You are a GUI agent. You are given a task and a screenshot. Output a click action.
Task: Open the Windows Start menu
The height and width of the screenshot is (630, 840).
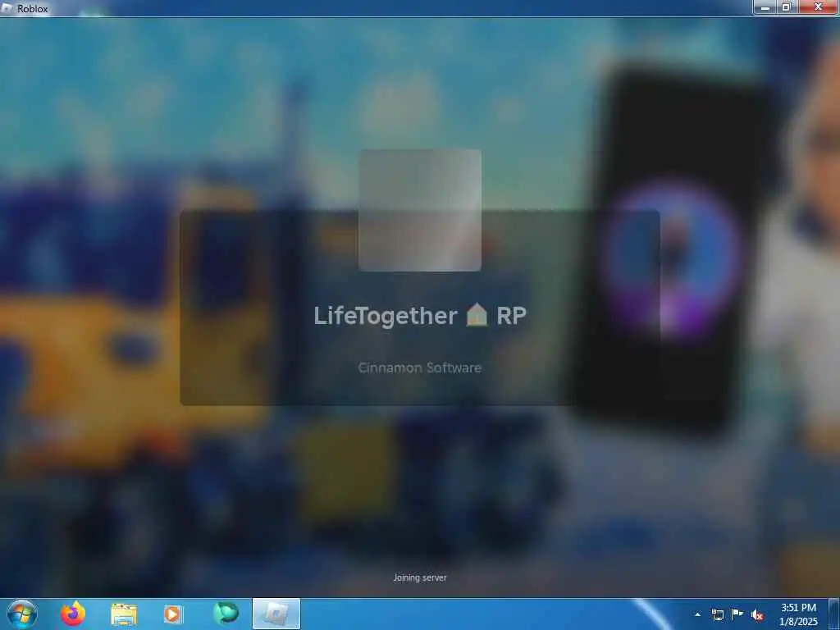22,614
